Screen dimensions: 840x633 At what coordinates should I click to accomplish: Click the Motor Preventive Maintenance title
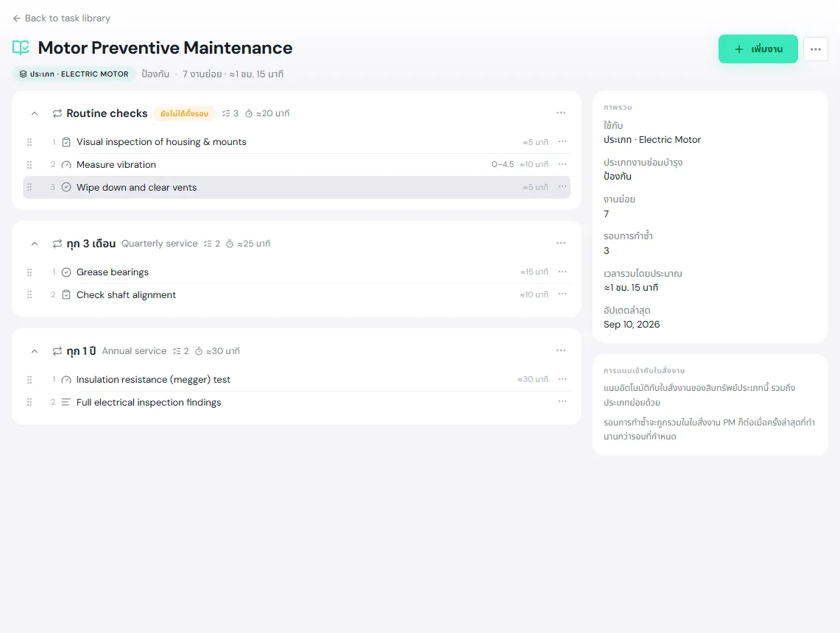tap(165, 48)
